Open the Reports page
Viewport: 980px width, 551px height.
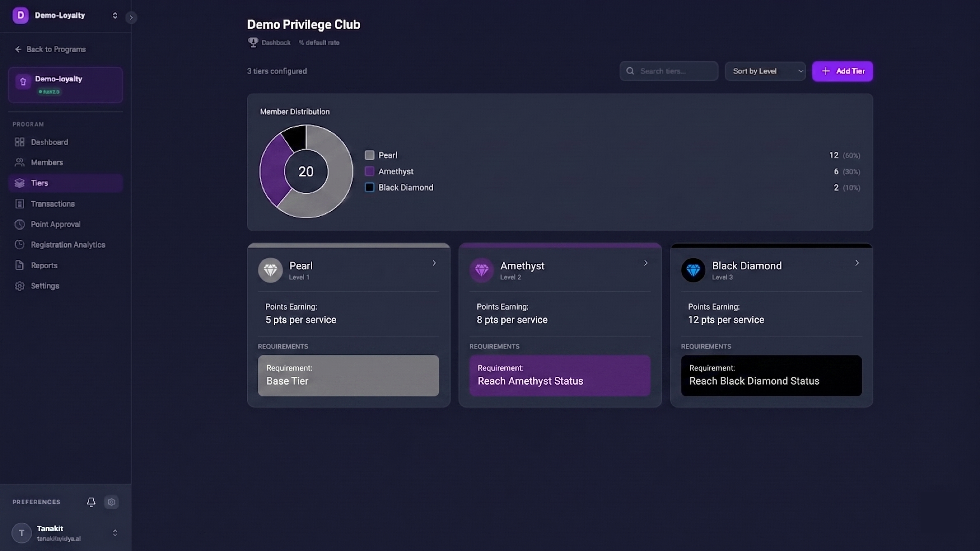66,265
